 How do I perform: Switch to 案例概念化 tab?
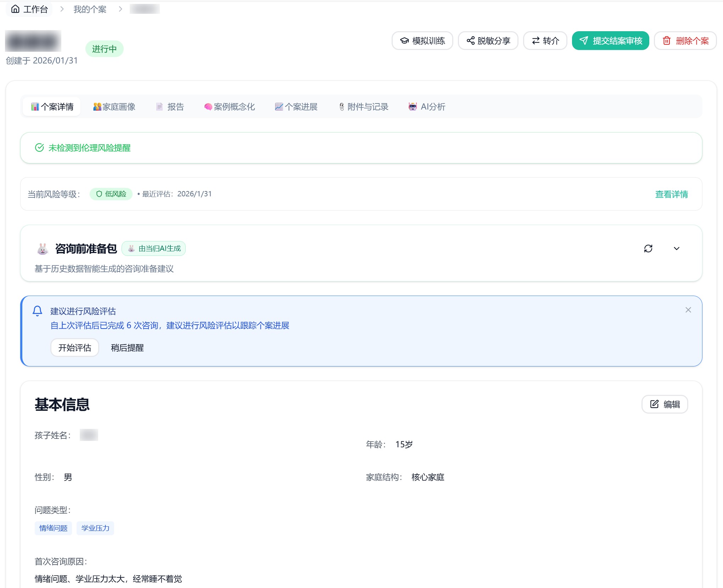point(229,107)
